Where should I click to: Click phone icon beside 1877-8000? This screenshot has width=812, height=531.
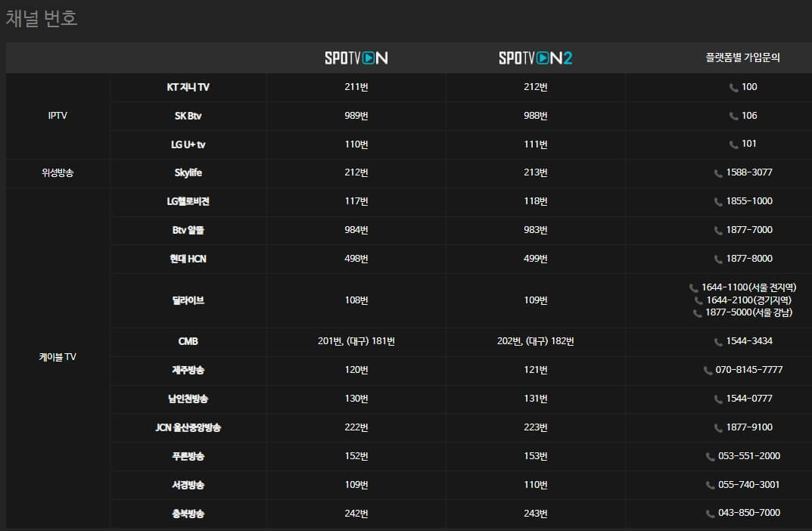tap(718, 259)
